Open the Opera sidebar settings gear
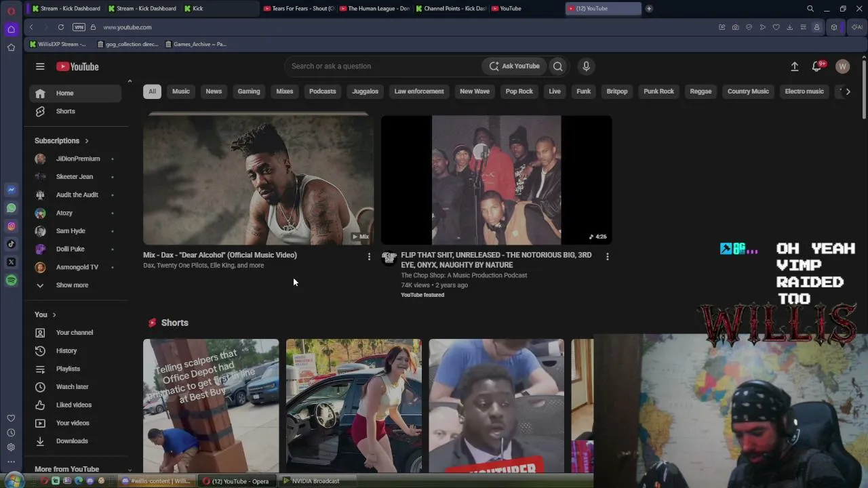 click(x=11, y=447)
